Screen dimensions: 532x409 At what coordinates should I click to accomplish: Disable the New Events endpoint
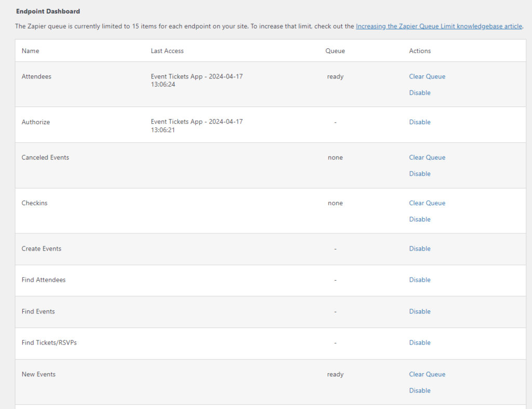pyautogui.click(x=420, y=390)
